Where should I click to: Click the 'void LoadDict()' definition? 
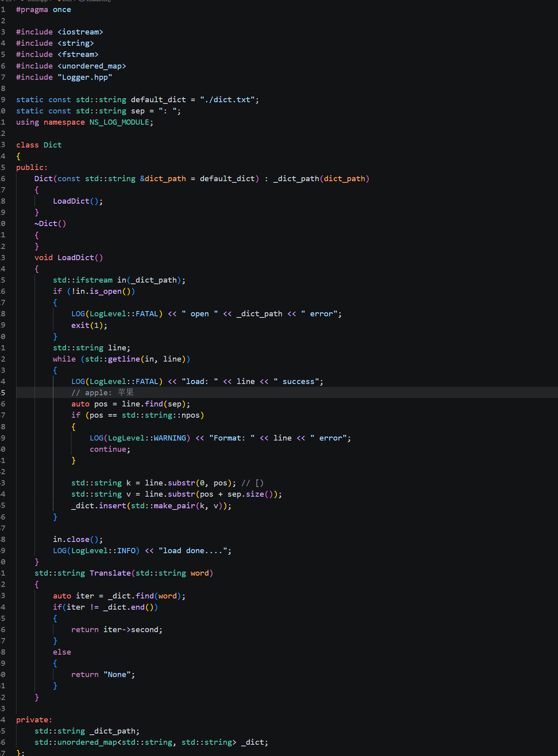69,258
